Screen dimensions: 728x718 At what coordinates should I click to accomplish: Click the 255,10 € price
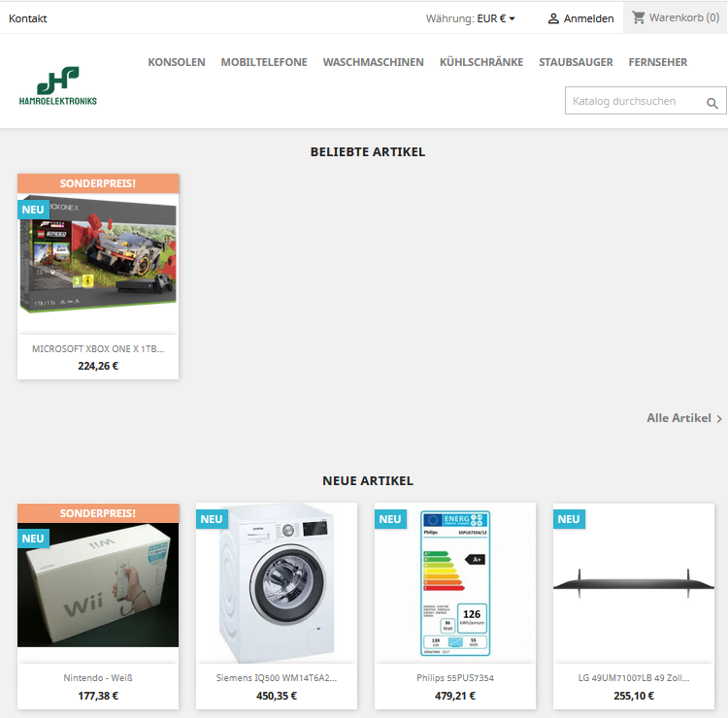coord(634,696)
